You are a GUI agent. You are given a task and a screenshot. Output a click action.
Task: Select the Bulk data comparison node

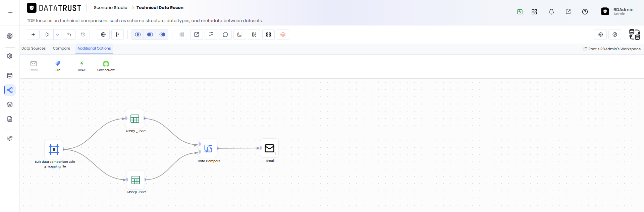pyautogui.click(x=54, y=149)
